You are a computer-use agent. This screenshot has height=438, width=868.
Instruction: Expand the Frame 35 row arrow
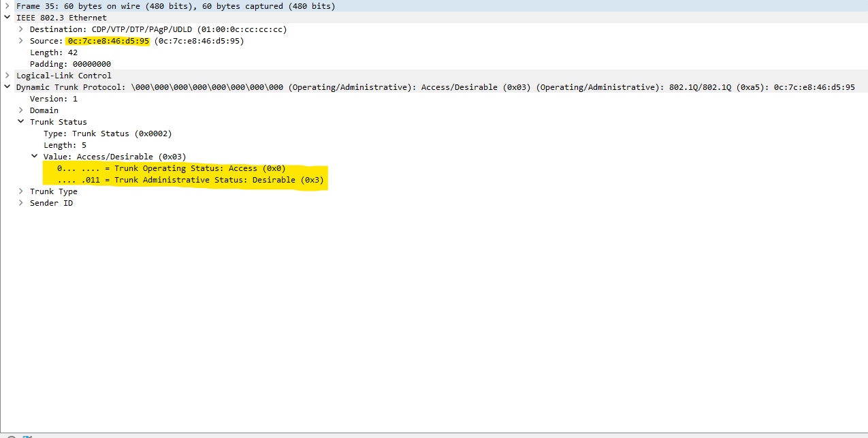point(7,6)
